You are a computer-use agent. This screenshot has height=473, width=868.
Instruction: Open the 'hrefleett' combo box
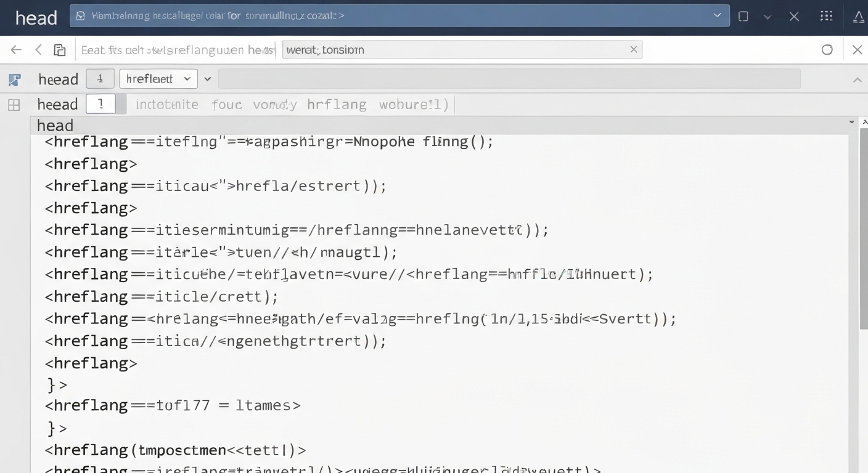click(158, 79)
